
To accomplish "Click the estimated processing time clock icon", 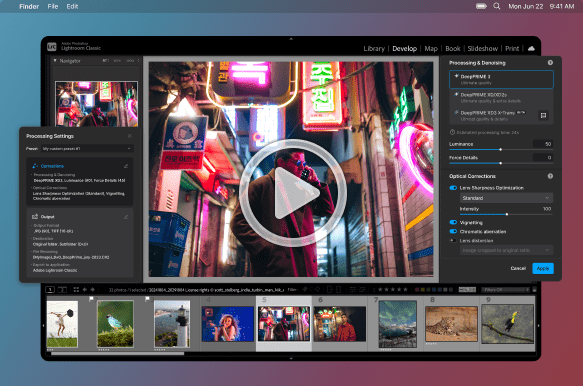I will (x=452, y=132).
